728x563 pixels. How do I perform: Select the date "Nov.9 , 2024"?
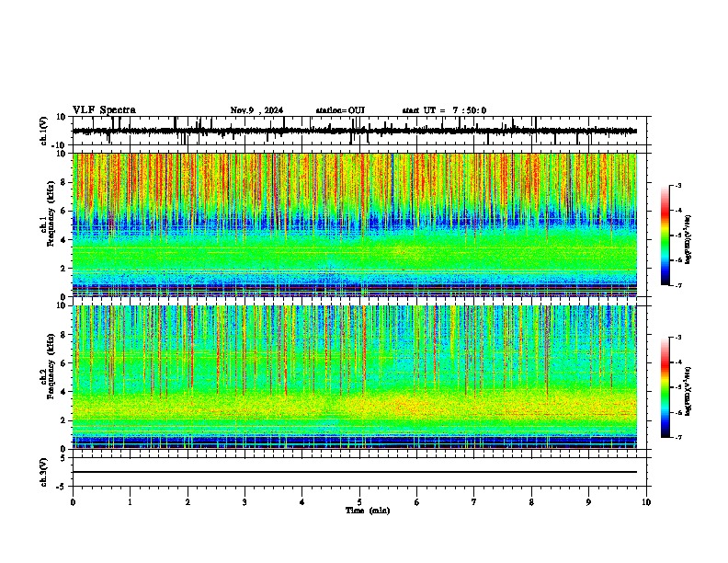click(x=256, y=110)
